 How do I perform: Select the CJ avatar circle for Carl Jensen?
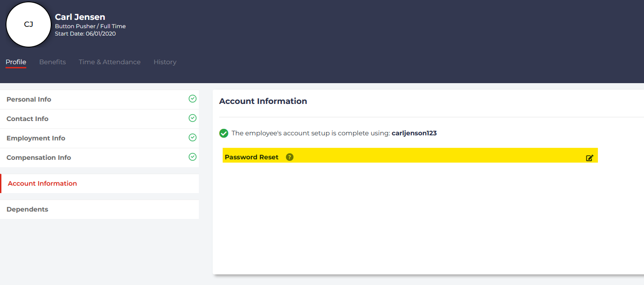[x=28, y=24]
